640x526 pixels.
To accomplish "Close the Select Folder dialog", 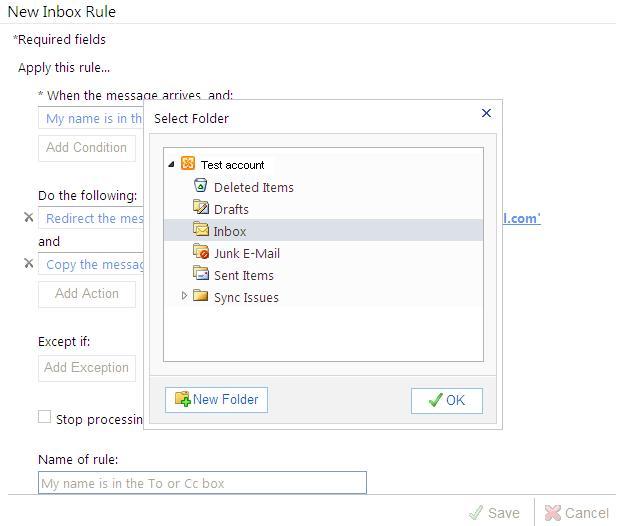I will 487,113.
